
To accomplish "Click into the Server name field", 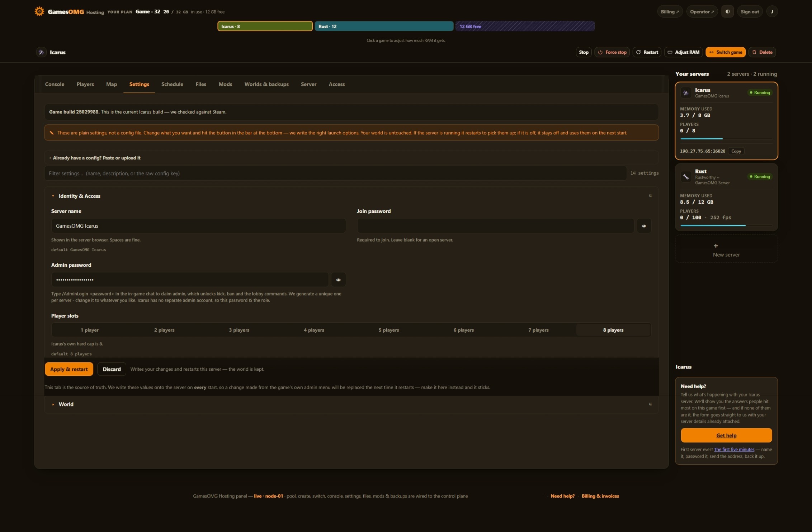I will coord(198,226).
